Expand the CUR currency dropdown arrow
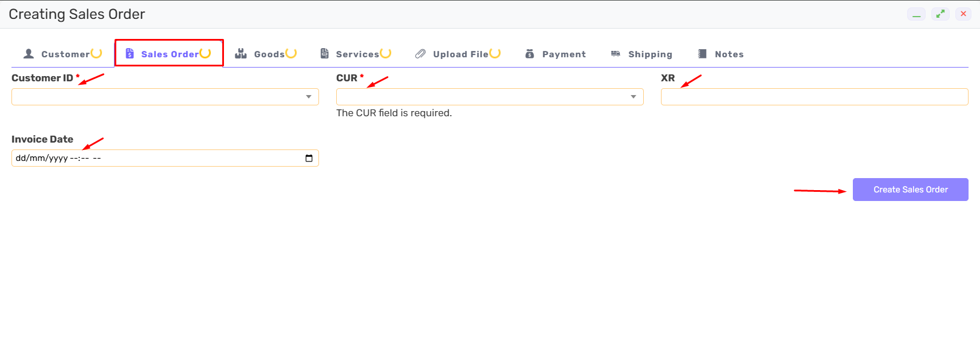 pos(633,97)
